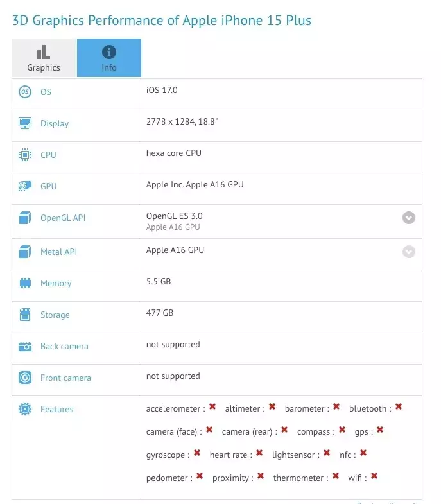Screen dimensions: 441x504
Task: Click the camera (face) red X mark
Action: 209,430
